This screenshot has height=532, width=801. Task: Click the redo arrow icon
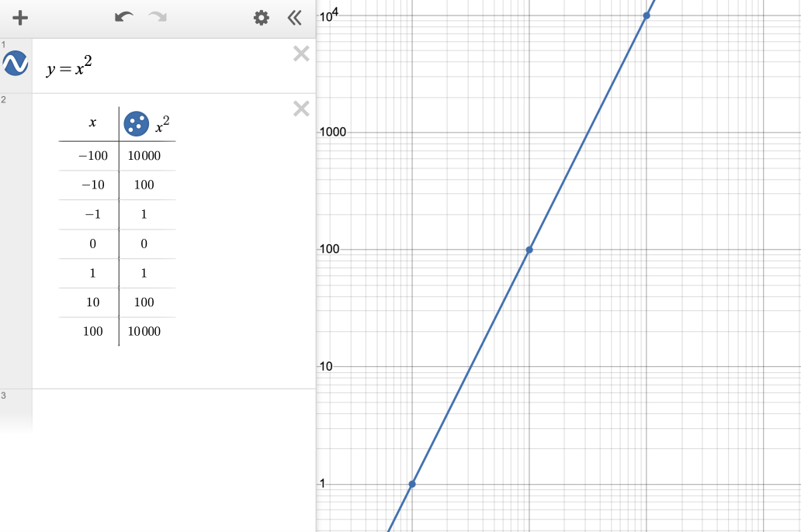click(158, 17)
